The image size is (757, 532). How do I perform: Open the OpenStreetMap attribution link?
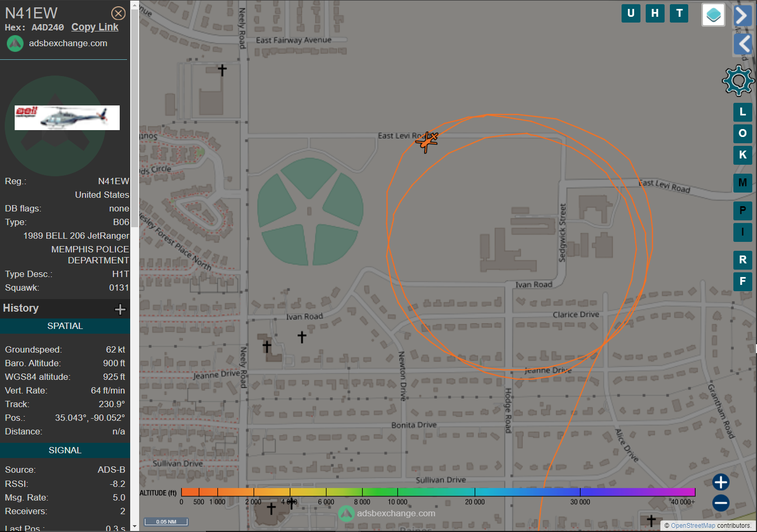[x=693, y=526]
